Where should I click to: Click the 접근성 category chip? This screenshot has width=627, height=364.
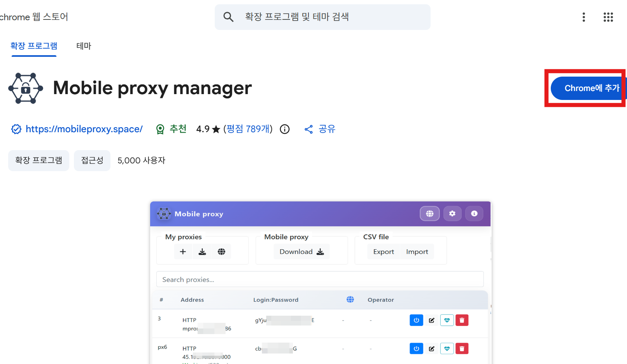tap(92, 160)
